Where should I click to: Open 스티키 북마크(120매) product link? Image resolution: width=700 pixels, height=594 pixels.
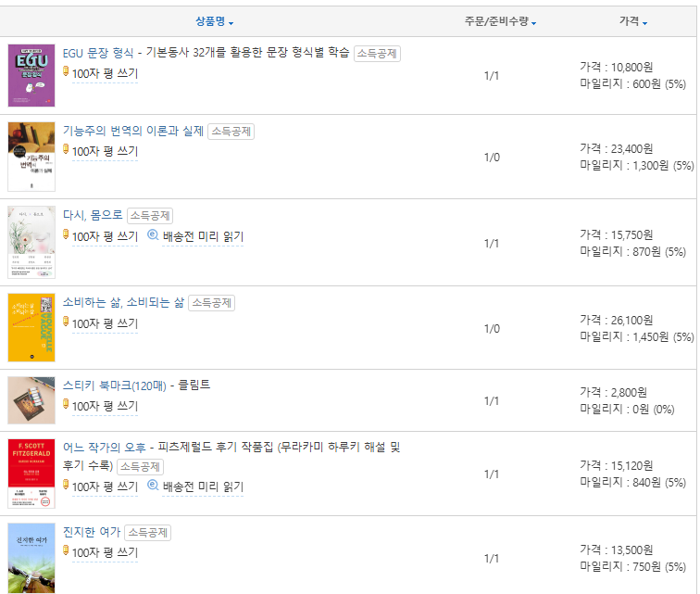click(114, 385)
